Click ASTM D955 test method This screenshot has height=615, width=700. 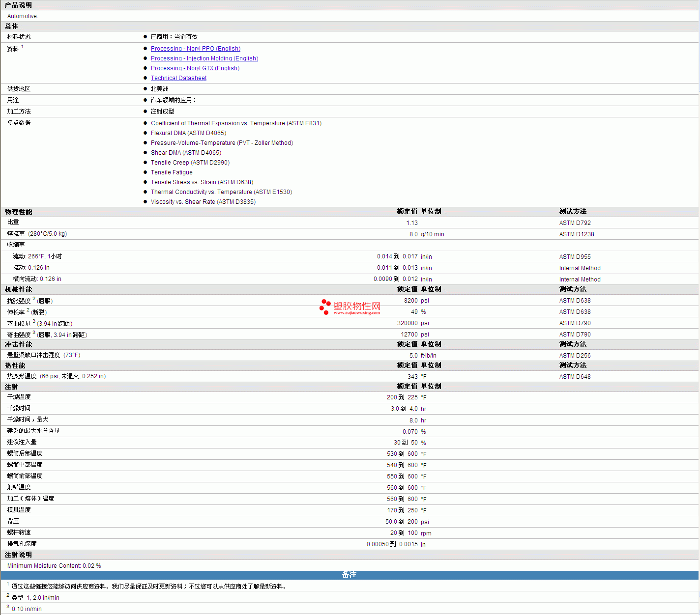point(575,257)
